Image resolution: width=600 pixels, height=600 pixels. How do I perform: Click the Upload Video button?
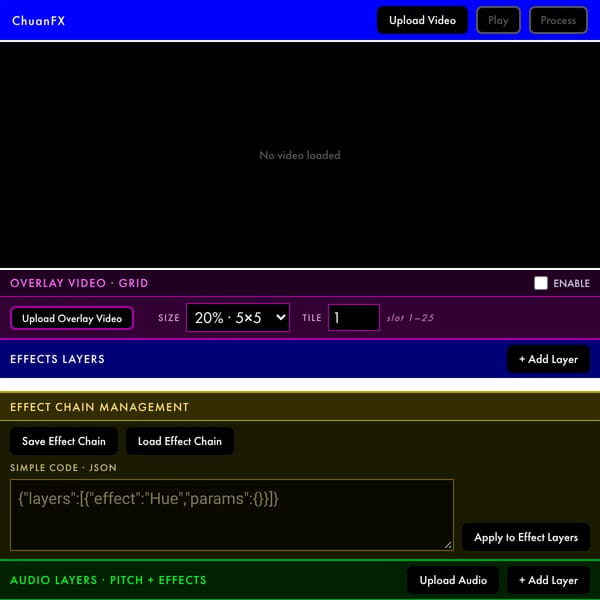coord(422,20)
